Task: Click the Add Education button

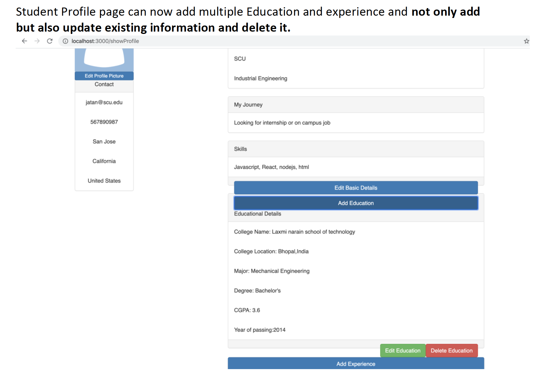Action: 356,203
